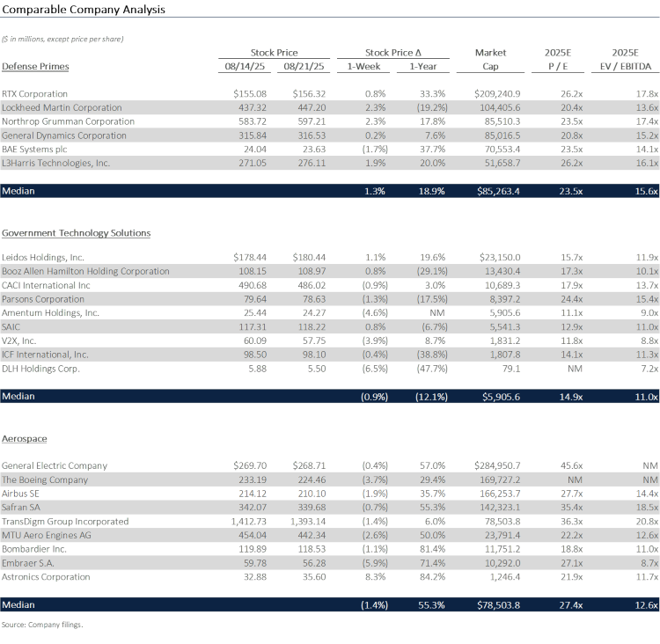
Task: Click the Median label in the Aerospace section
Action: [x=18, y=604]
